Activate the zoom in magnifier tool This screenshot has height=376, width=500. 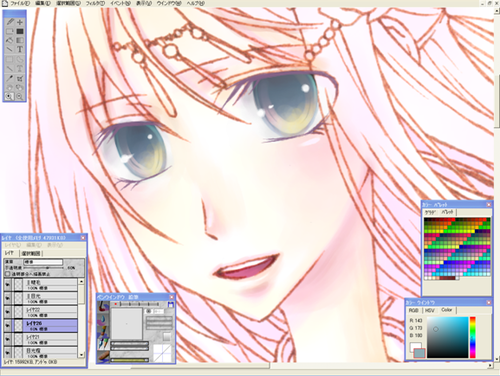[10, 97]
